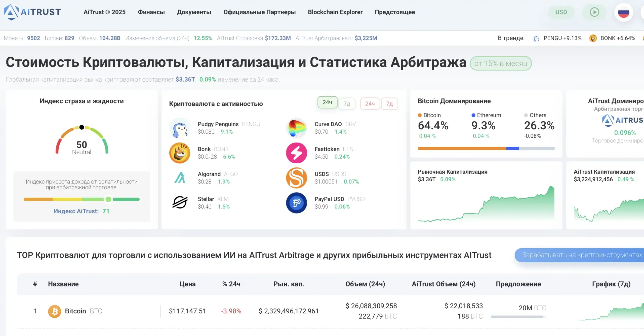Image resolution: width=644 pixels, height=336 pixels.
Task: Click the market capitalization chart
Action: (x=486, y=204)
